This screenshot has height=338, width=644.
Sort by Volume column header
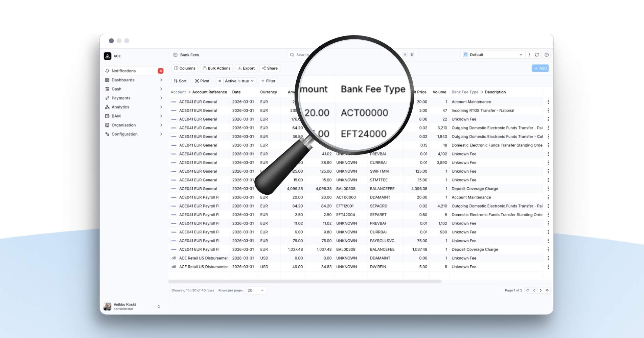point(439,92)
